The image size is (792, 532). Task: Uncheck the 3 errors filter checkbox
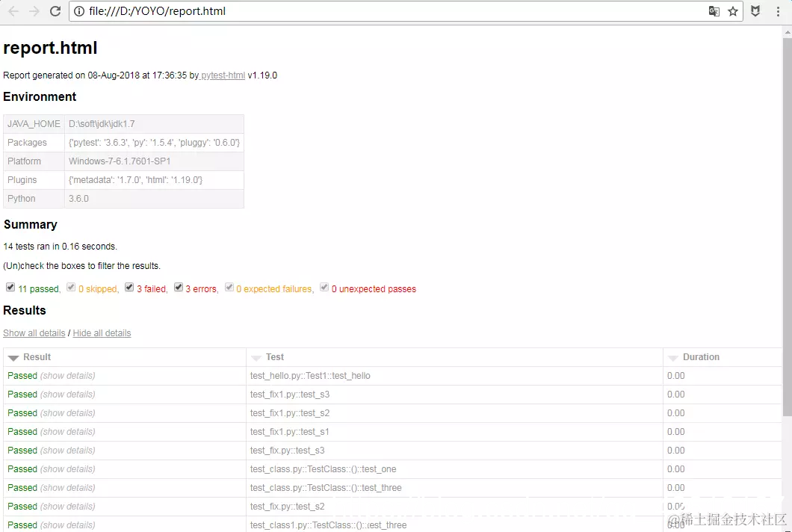[x=179, y=288]
